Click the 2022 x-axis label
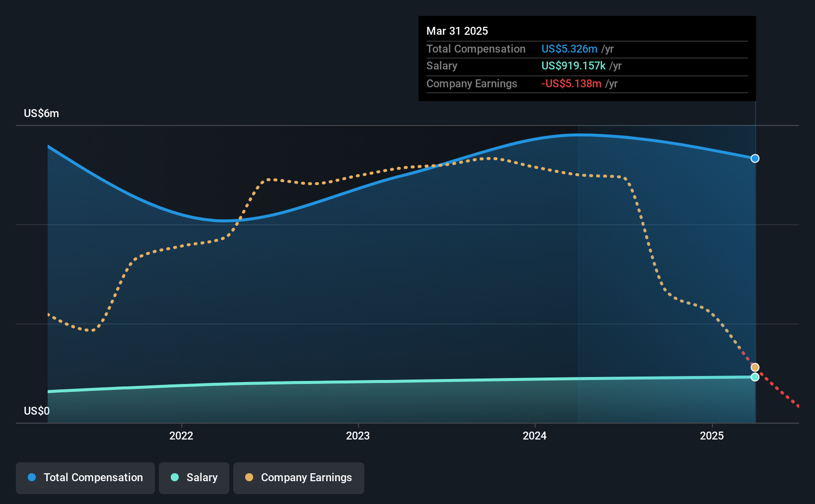Screen dimensions: 815x504 tap(181, 436)
